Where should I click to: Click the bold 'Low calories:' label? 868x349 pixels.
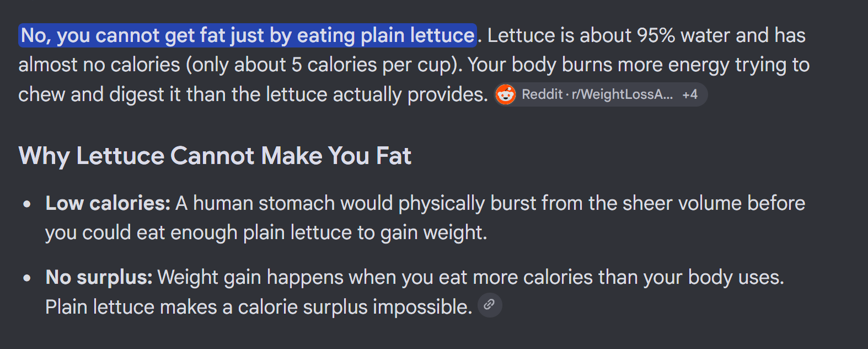pos(108,203)
